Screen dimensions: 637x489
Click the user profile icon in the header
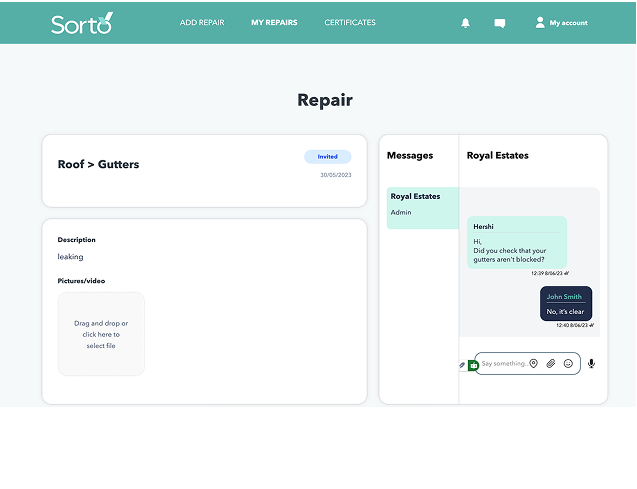(540, 22)
